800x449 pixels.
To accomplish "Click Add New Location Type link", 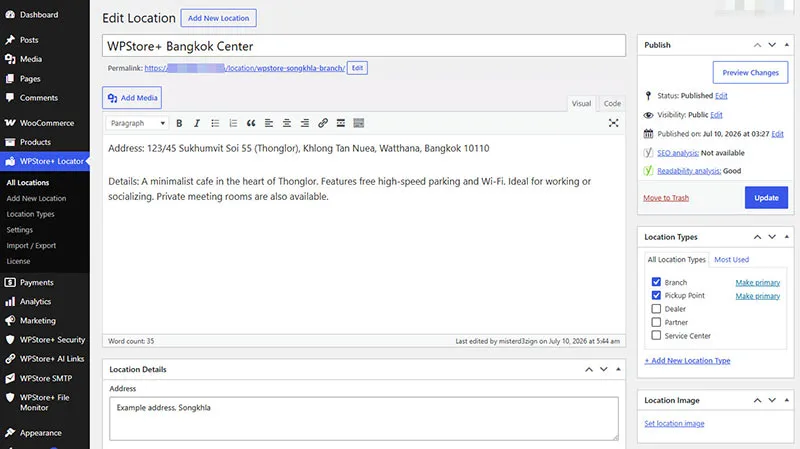I will (687, 361).
